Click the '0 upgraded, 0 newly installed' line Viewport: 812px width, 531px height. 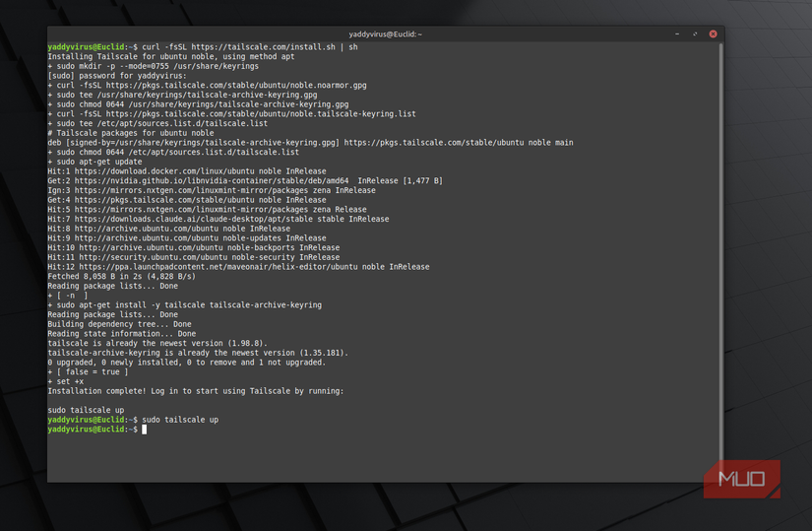pyautogui.click(x=187, y=363)
